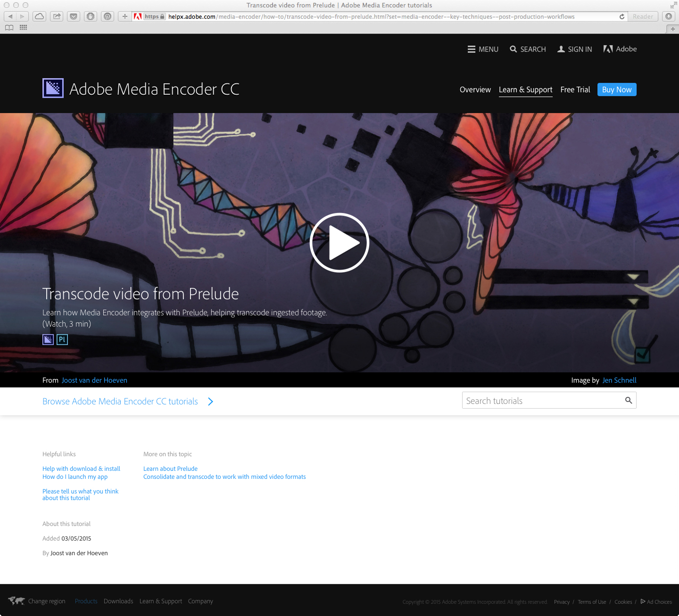
Task: Open Consolidate and transcode mixed formats link
Action: [x=224, y=476]
